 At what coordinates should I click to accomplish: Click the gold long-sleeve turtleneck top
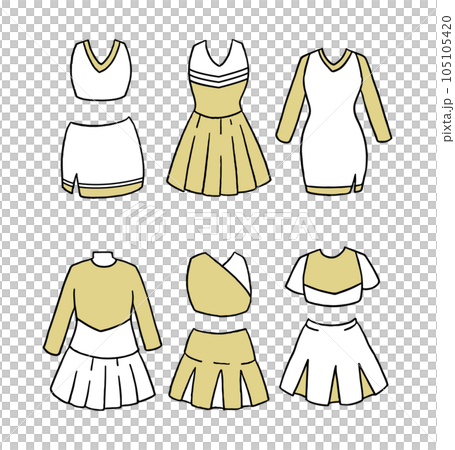(x=102, y=302)
